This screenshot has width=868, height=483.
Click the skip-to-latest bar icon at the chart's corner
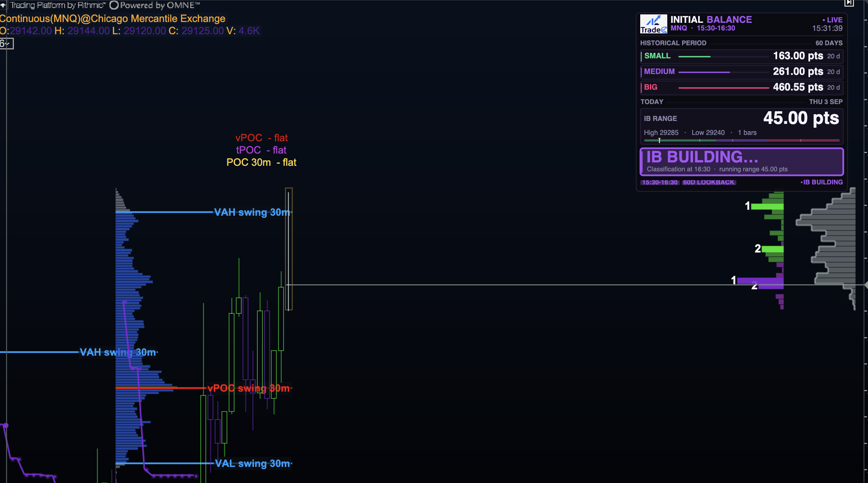tap(849, 3)
